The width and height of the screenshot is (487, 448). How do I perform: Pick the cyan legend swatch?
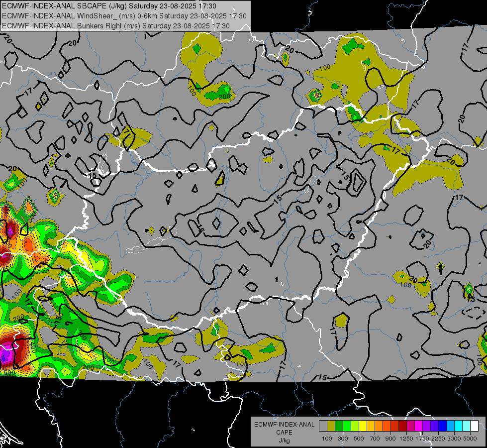pos(459,426)
